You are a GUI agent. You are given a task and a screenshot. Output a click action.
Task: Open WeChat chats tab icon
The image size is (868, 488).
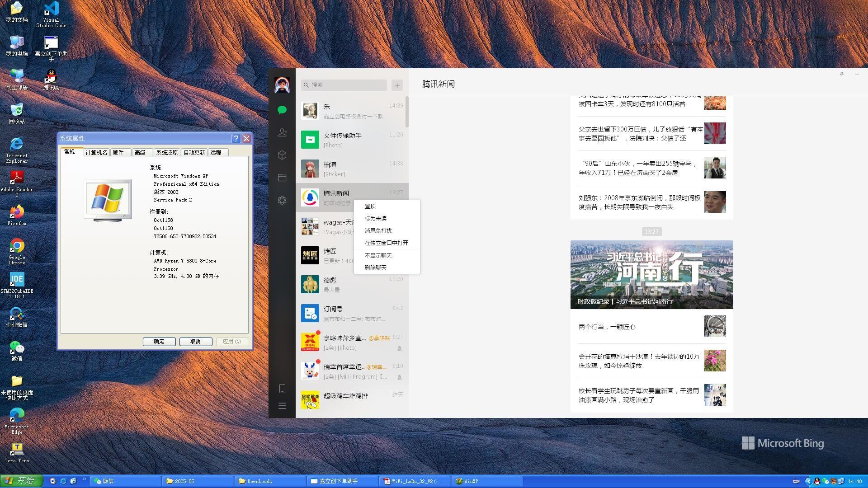pos(282,110)
